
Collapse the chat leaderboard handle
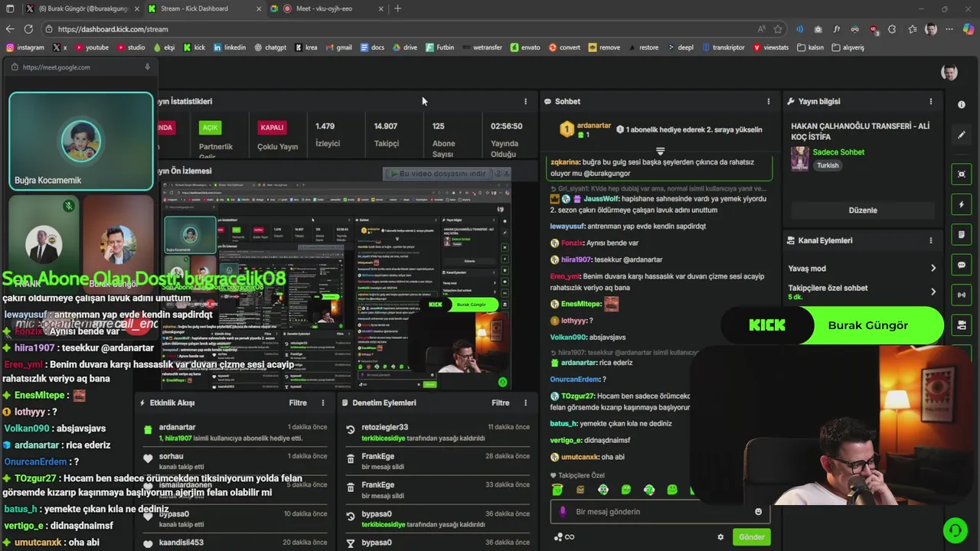pos(660,151)
